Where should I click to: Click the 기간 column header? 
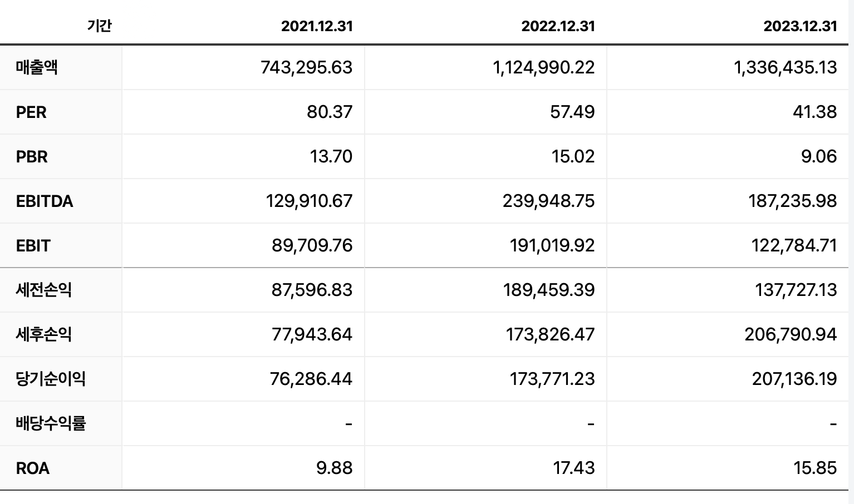pos(100,26)
